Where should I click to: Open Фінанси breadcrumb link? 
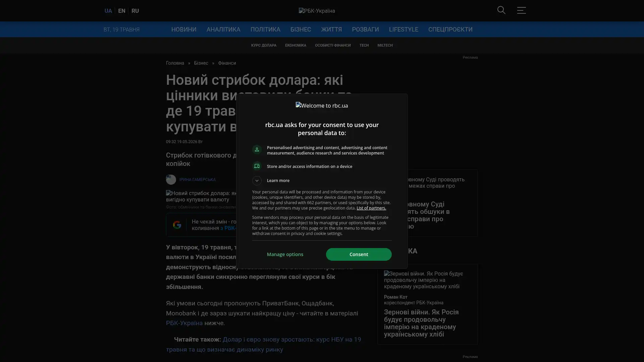pyautogui.click(x=227, y=63)
